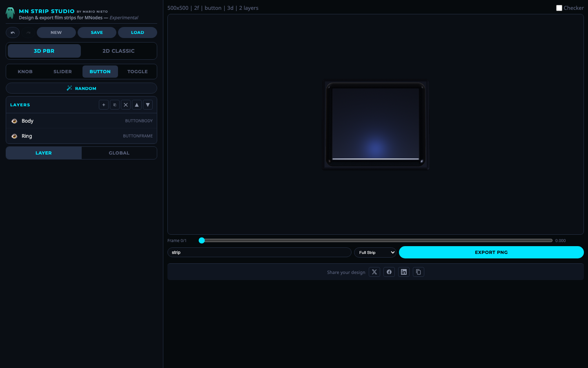The image size is (588, 368).
Task: Move layer down with triangle icon
Action: point(148,105)
